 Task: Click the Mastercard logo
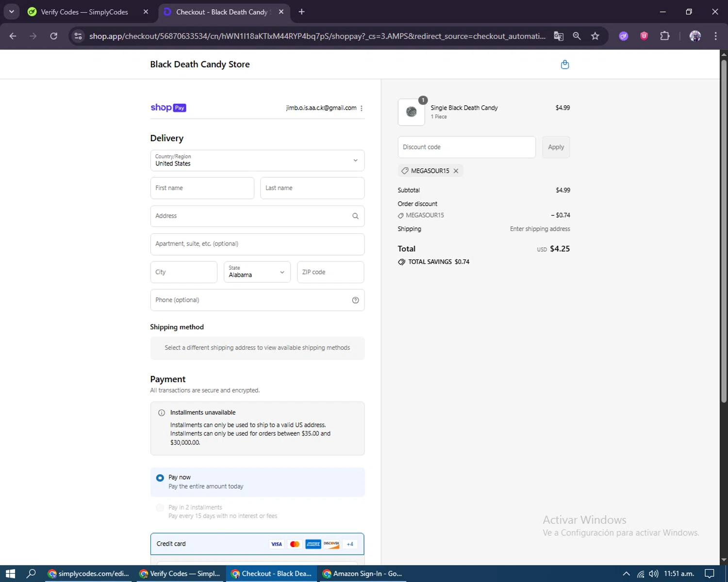tap(295, 544)
